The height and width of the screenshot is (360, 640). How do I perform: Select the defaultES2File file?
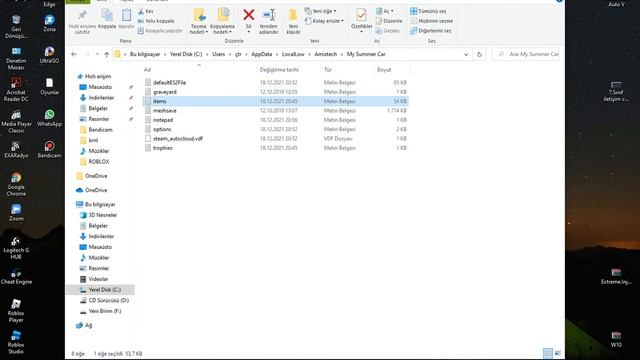tap(169, 82)
